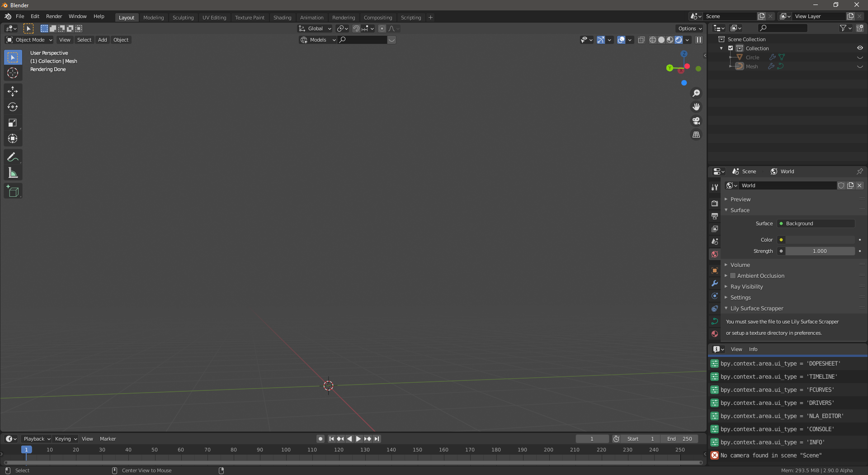
Task: Open the Global transform orientation dropdown
Action: coord(315,28)
